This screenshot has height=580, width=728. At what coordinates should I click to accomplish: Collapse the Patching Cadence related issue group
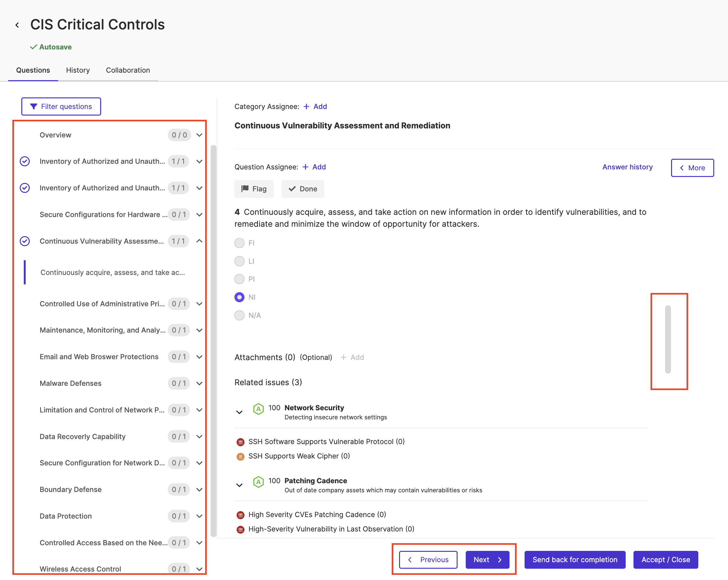tap(239, 485)
